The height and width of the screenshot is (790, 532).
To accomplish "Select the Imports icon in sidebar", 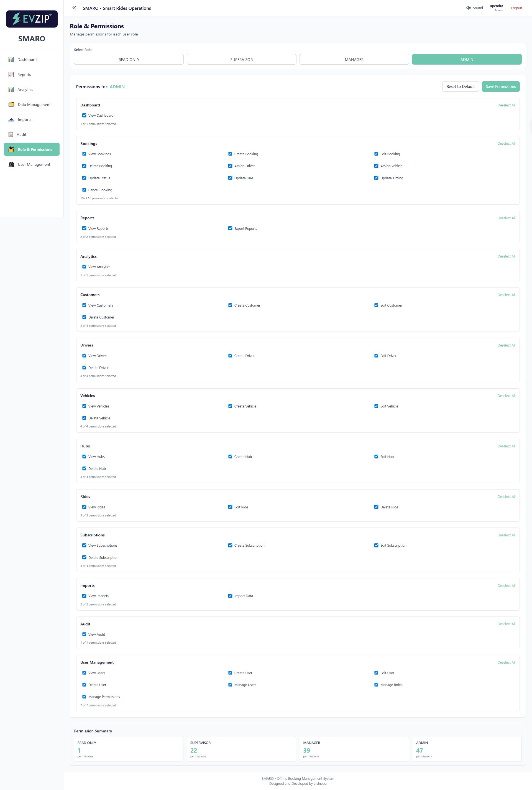I will click(11, 119).
